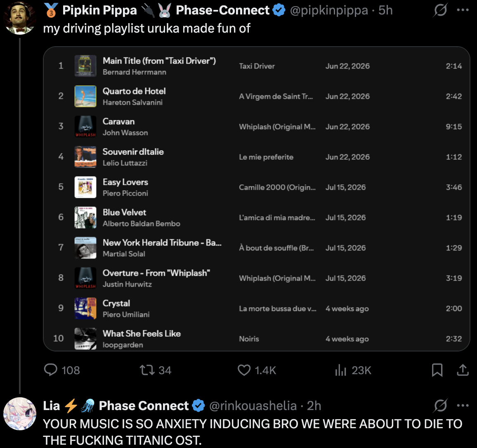Open Pipkin Pippa's profile avatar
Image resolution: width=477 pixels, height=448 pixels.
(20, 18)
